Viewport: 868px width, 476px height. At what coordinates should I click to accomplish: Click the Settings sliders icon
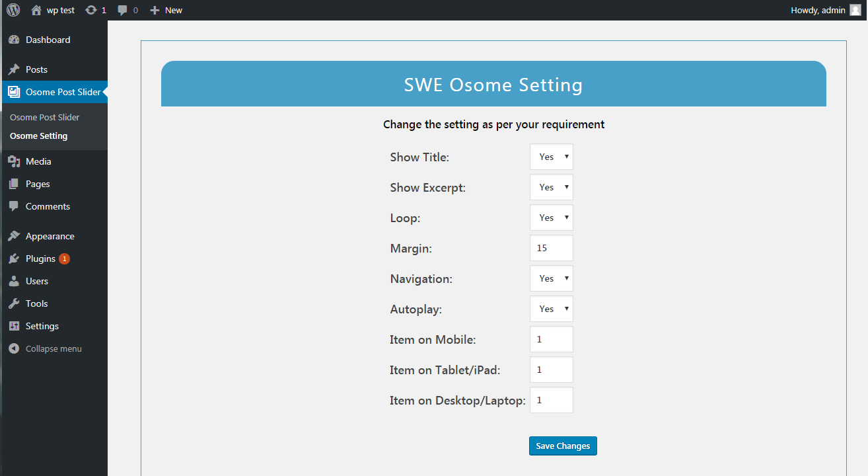coord(14,326)
